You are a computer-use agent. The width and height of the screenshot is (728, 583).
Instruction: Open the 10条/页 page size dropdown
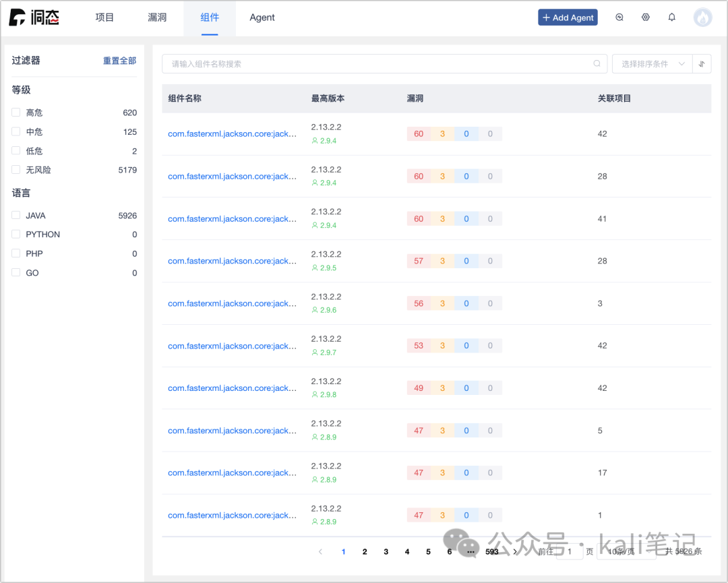tap(626, 551)
